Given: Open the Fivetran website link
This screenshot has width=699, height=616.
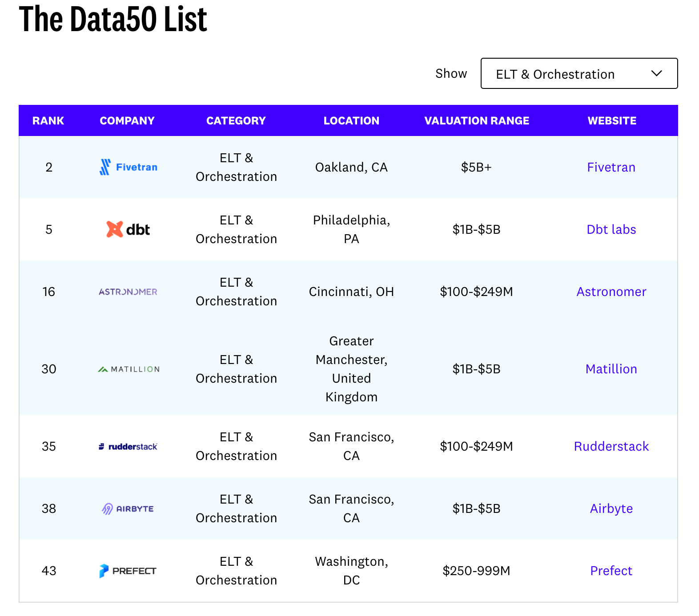Looking at the screenshot, I should point(611,167).
